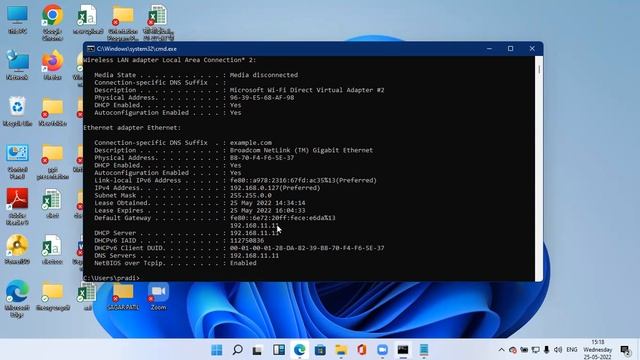The width and height of the screenshot is (640, 360).
Task: Click the Subnet Mask value 255.255.0.0
Action: click(x=251, y=196)
